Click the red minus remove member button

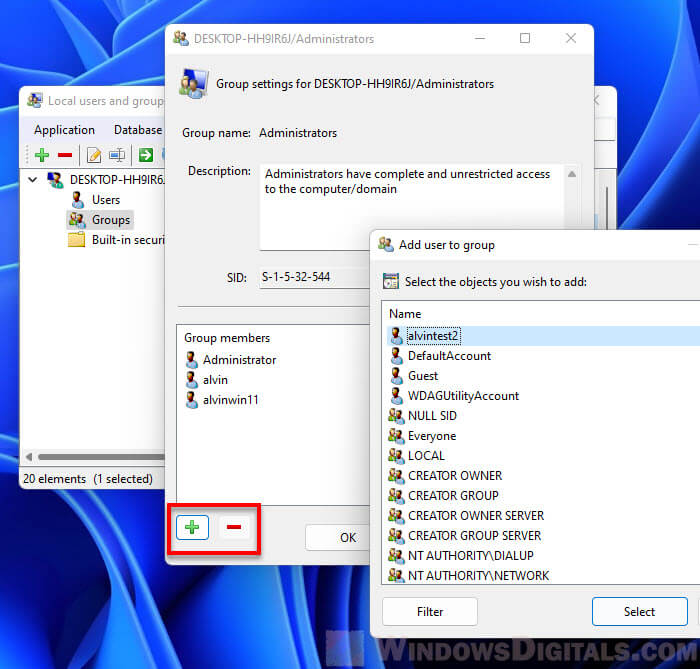[235, 527]
